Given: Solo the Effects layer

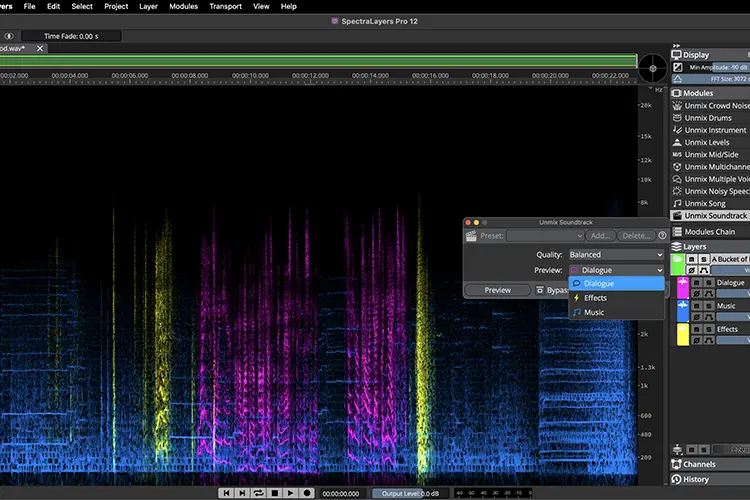Looking at the screenshot, I should (x=709, y=329).
